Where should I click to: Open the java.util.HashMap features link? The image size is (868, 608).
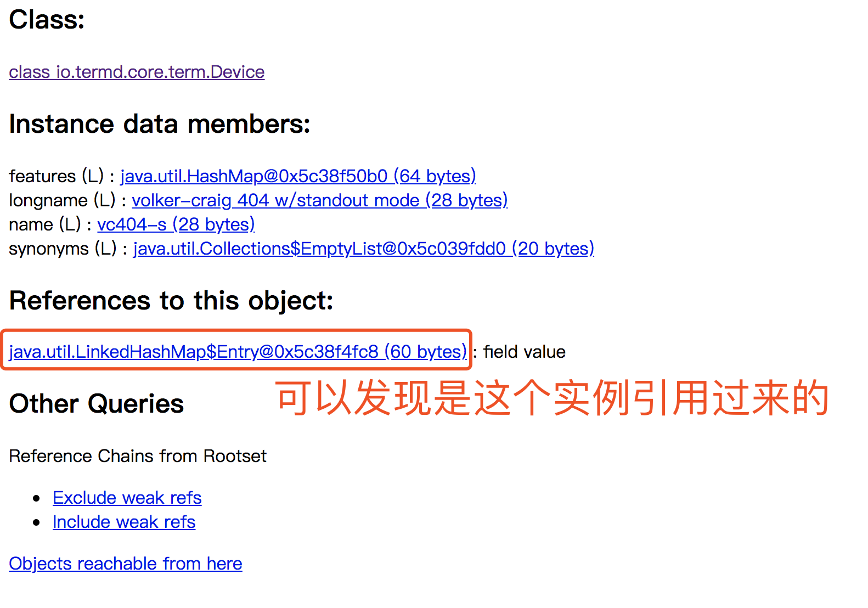298,176
